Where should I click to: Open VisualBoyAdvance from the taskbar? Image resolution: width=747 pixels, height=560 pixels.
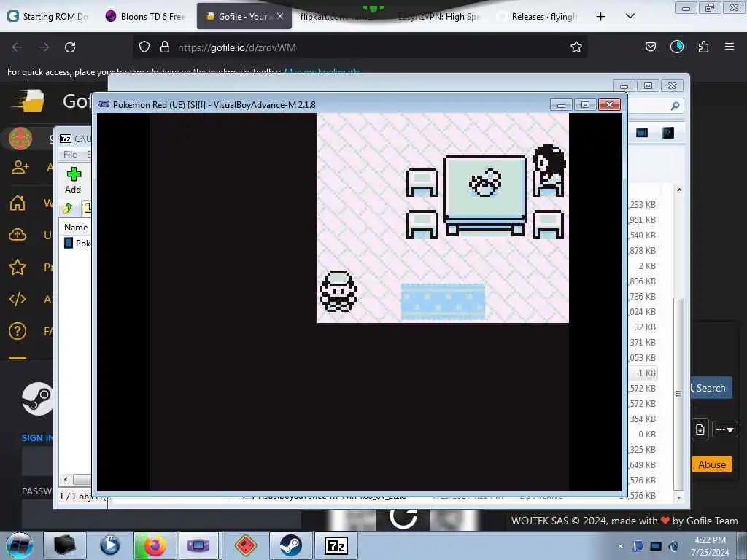(198, 545)
